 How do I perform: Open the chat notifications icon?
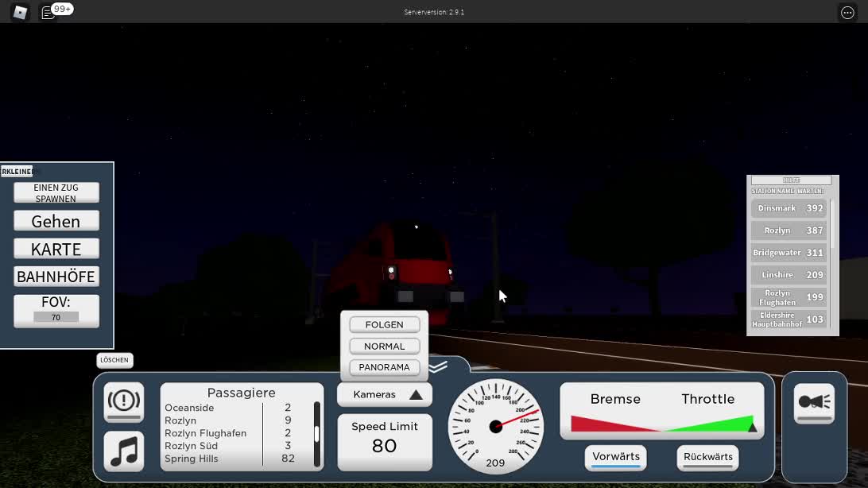pos(48,12)
